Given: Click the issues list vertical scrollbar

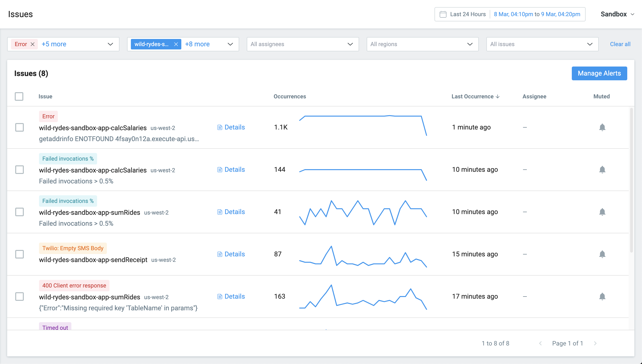Looking at the screenshot, I should pos(631,180).
